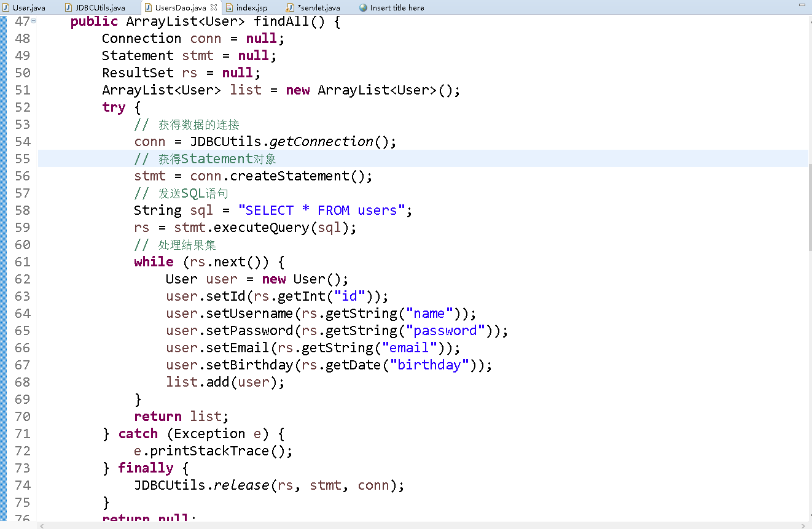This screenshot has height=529, width=812.
Task: Click line number 48 in the gutter
Action: click(x=22, y=38)
